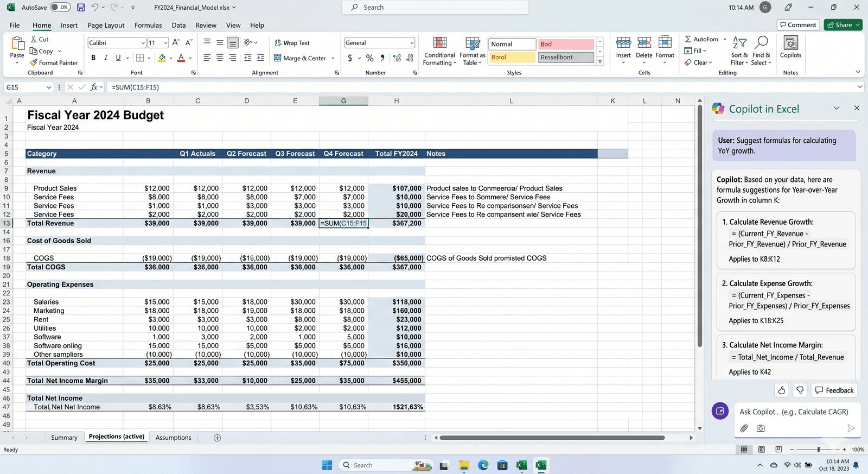Apply the yellow fill color

click(x=162, y=58)
